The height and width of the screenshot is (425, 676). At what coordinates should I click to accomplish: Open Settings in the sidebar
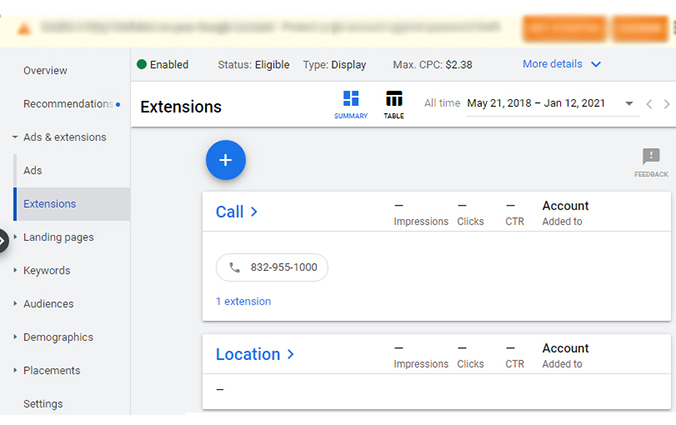click(43, 404)
